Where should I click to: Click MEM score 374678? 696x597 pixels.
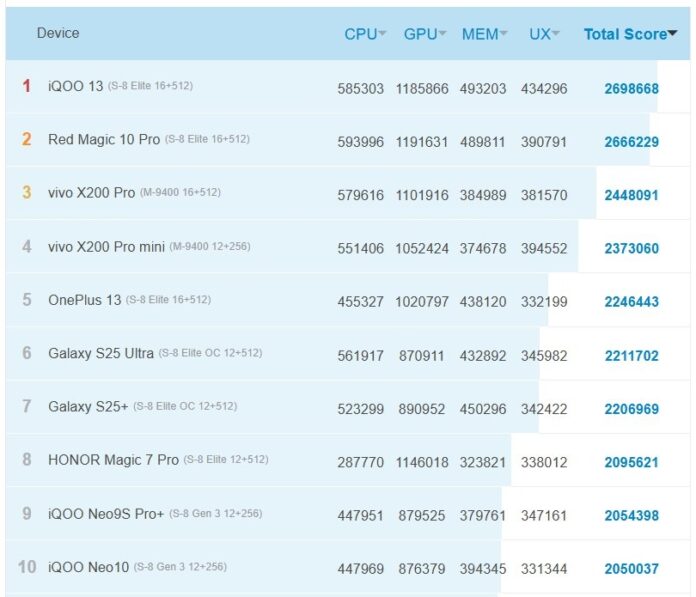coord(483,249)
